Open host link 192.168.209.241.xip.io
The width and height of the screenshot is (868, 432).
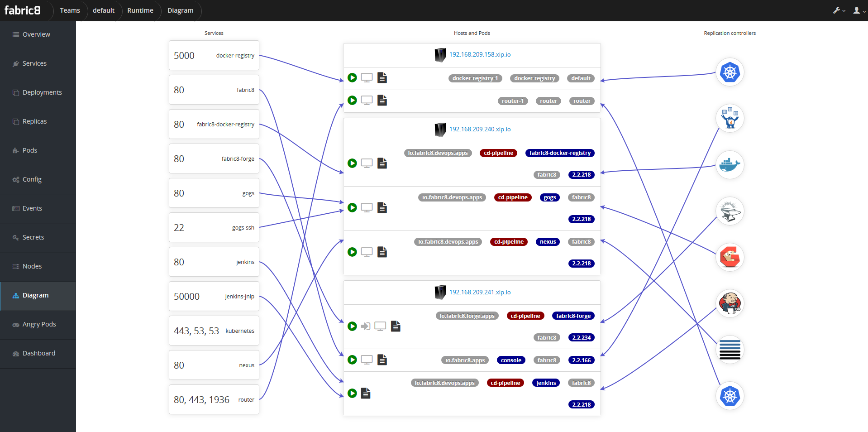480,293
